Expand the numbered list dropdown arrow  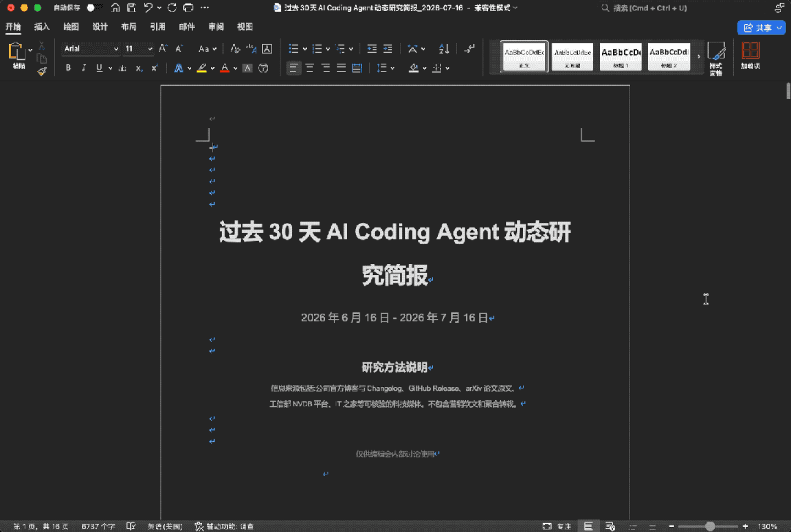click(328, 49)
